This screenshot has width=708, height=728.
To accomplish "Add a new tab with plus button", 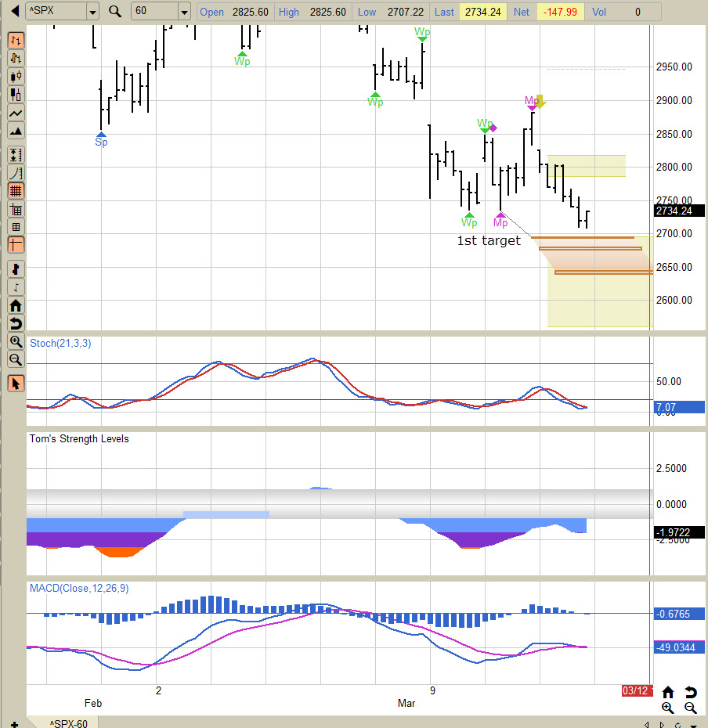I will (x=13, y=722).
